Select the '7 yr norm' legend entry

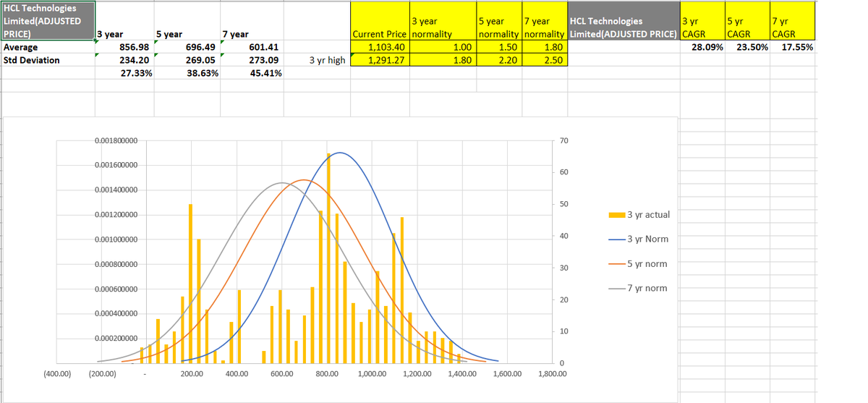pyautogui.click(x=639, y=288)
